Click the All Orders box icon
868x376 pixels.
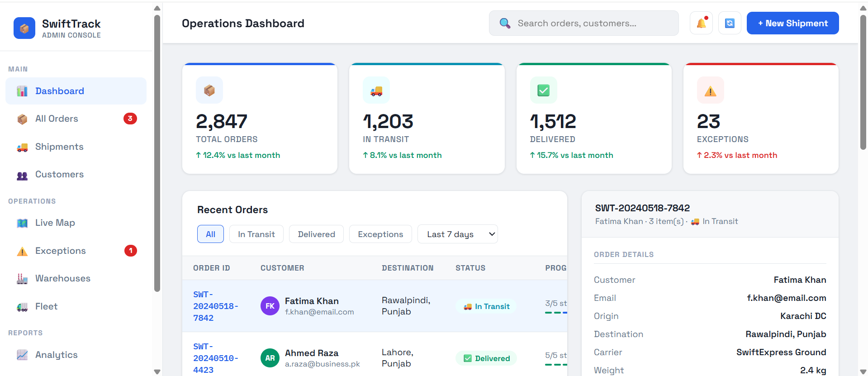pyautogui.click(x=22, y=119)
